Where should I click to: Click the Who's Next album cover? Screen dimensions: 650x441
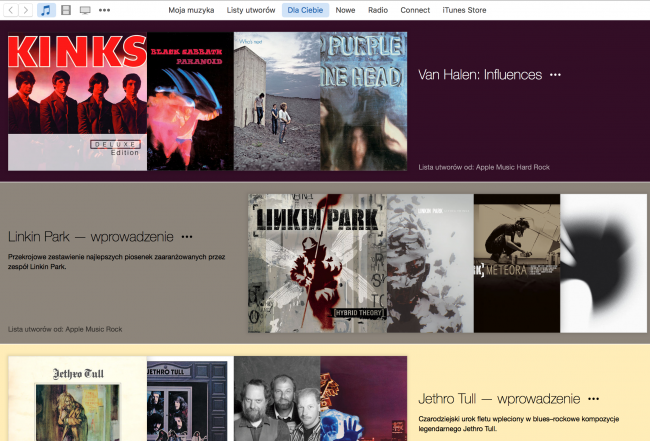click(277, 101)
